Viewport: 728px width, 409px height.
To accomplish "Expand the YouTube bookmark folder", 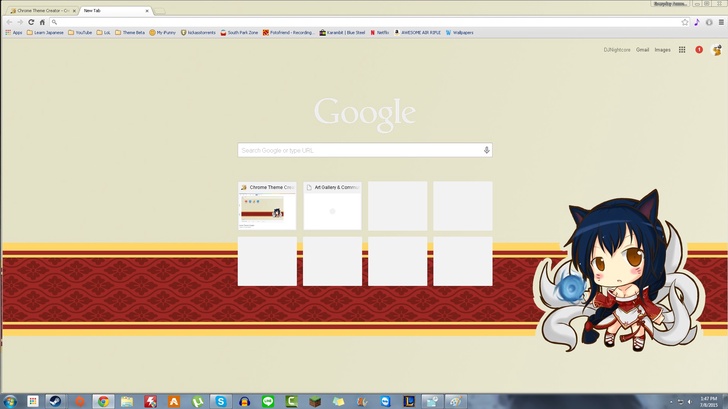I will click(80, 32).
